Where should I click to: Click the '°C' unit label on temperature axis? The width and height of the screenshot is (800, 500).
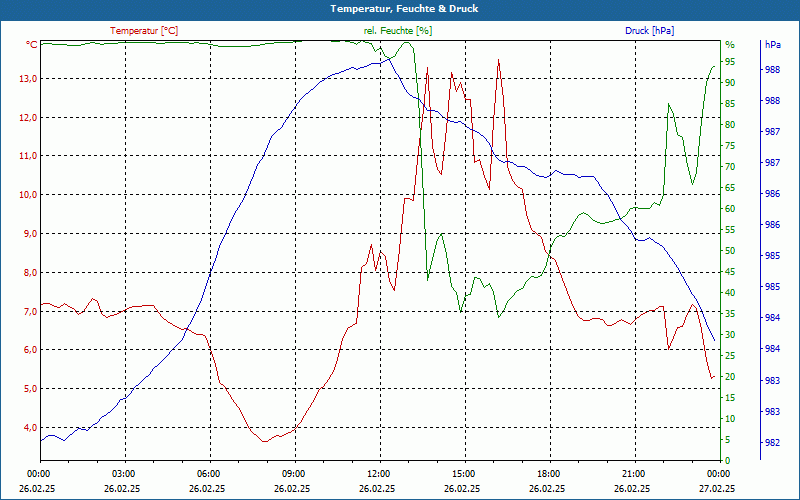(32, 45)
